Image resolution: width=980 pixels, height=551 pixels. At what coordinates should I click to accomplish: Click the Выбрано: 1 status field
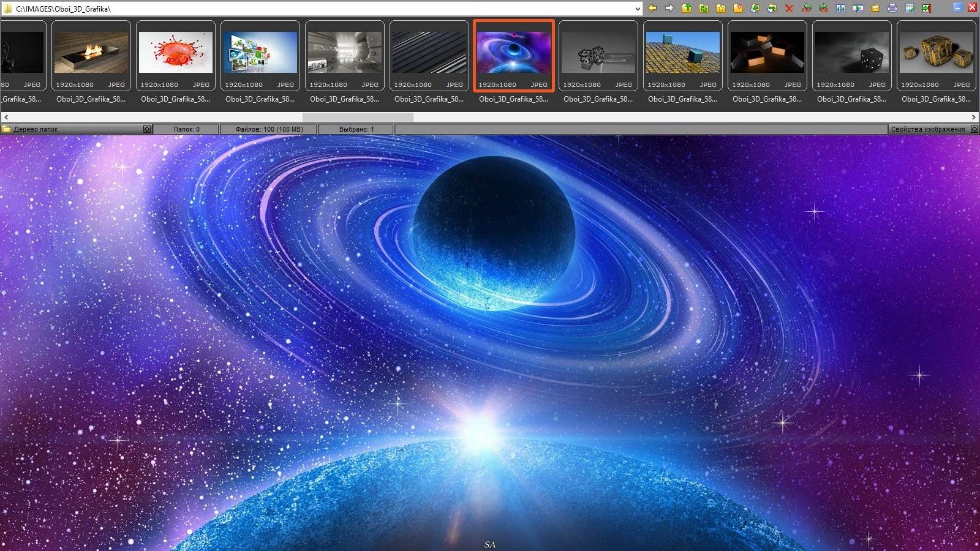(x=356, y=129)
